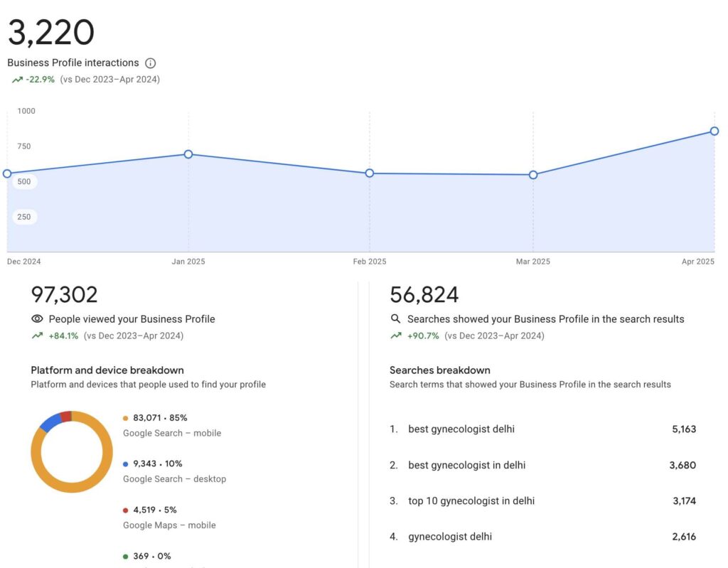Select the Dec 2024 data point on chart

7,173
